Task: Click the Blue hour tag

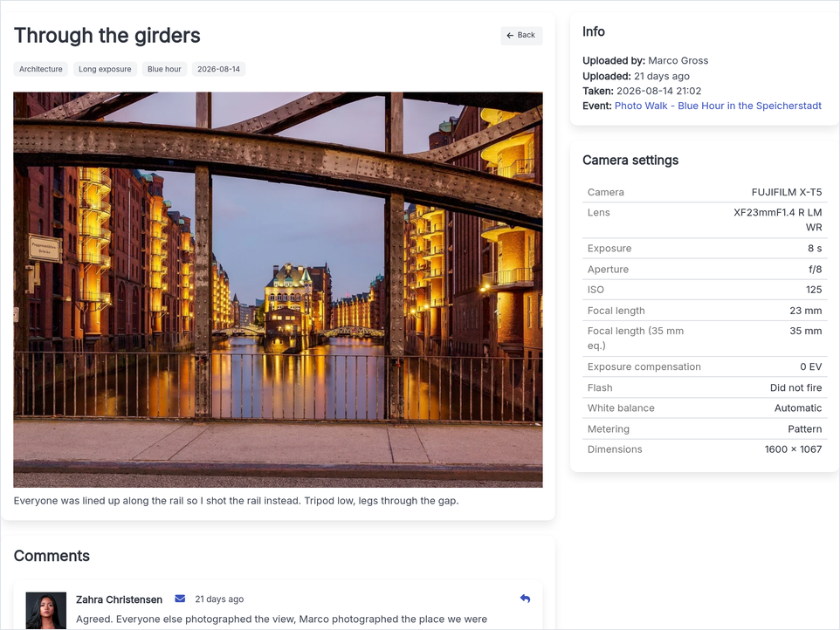Action: pos(164,69)
